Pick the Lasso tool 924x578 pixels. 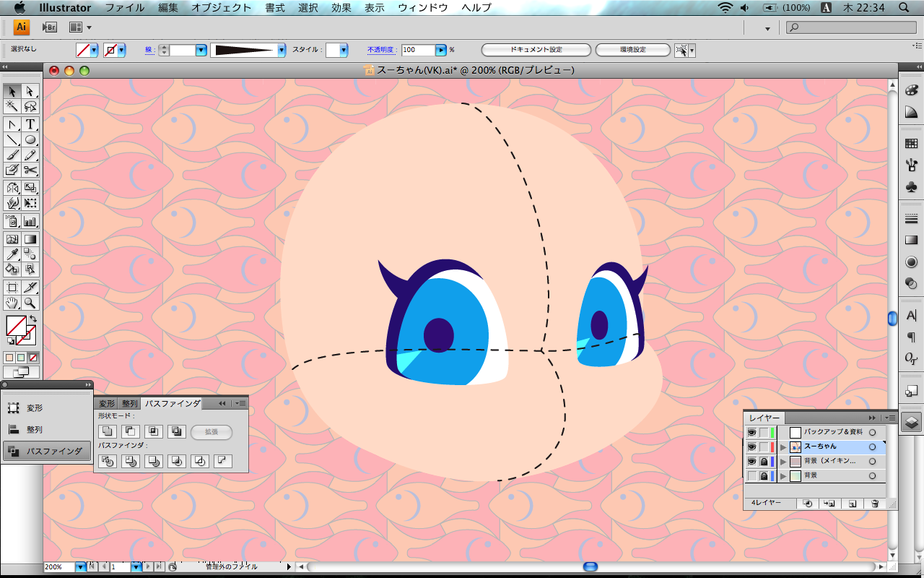(30, 107)
